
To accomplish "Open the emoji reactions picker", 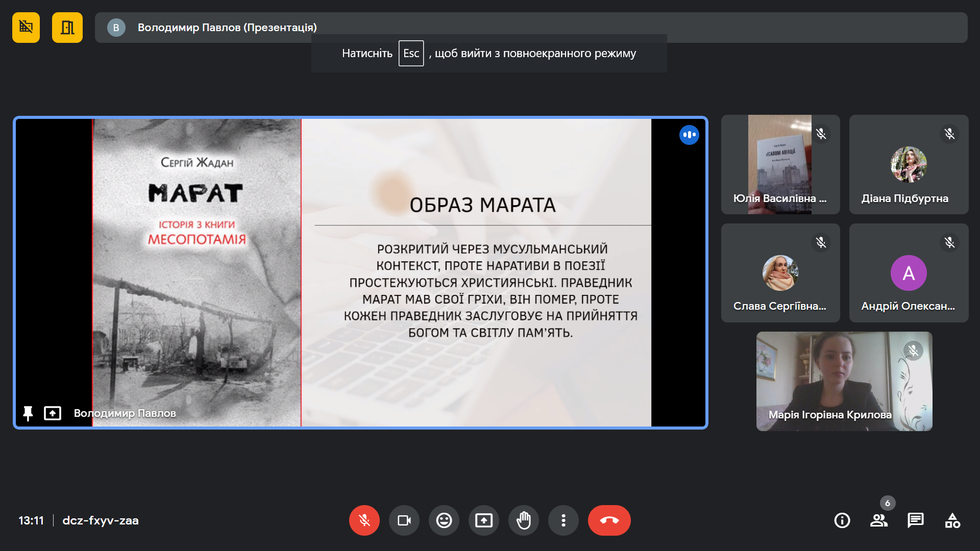I will [x=444, y=520].
